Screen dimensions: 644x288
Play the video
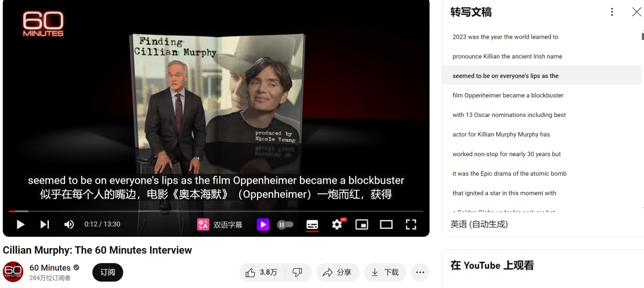(x=20, y=224)
